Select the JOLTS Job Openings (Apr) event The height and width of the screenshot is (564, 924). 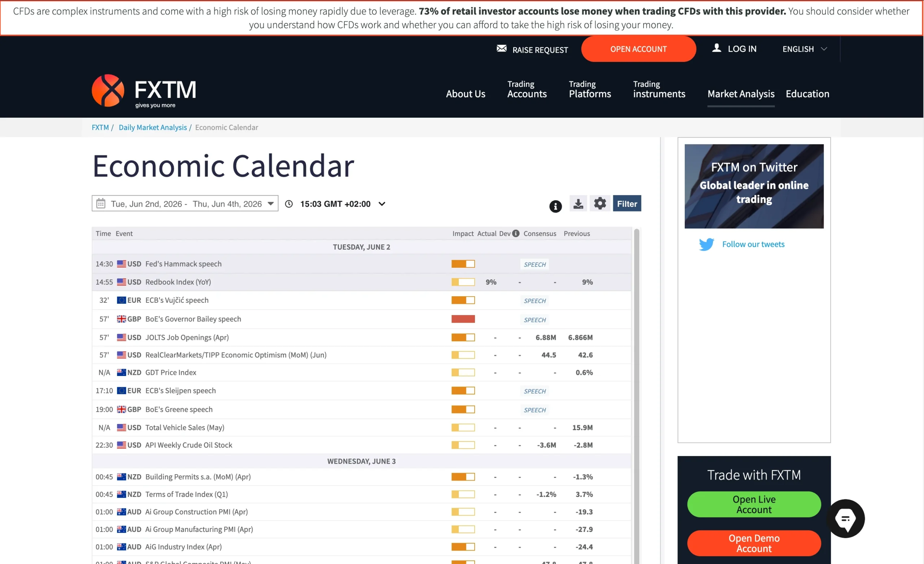(x=362, y=337)
